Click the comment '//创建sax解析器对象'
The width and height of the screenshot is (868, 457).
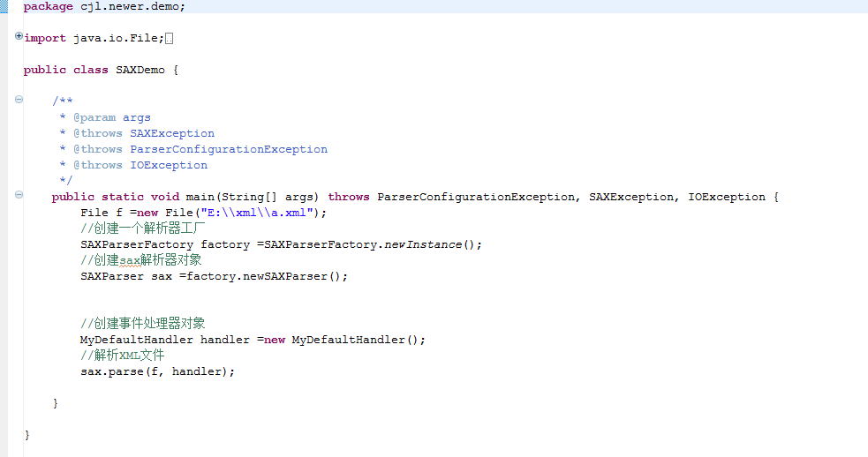[140, 260]
